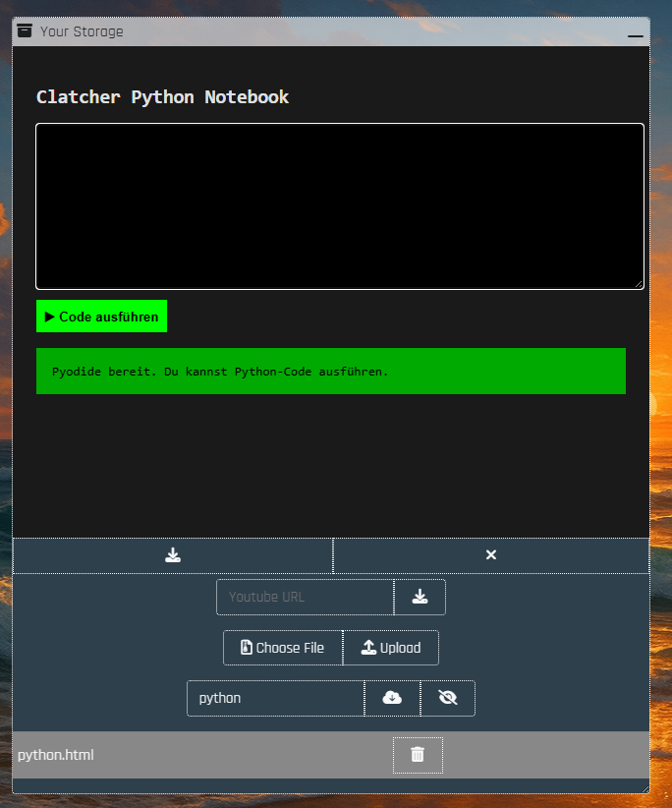The width and height of the screenshot is (672, 808).
Task: Click the Pyodide bereit status message
Action: (331, 371)
